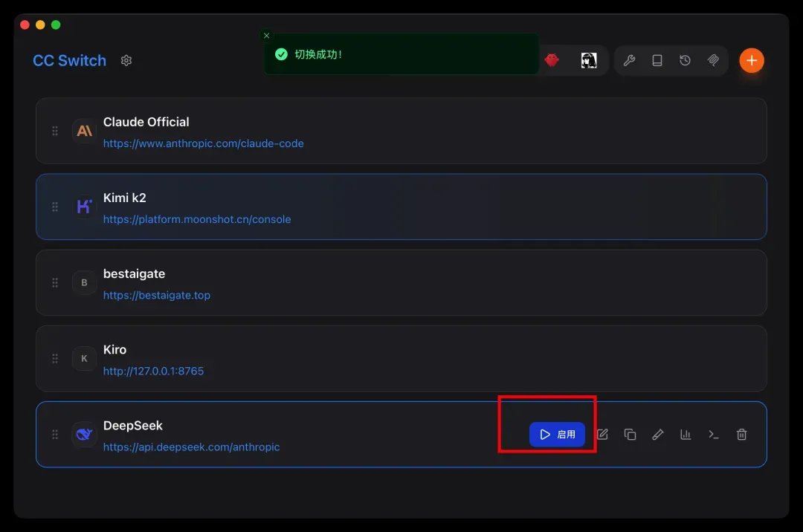Open the bestaigate.top link
This screenshot has width=803, height=532.
[x=157, y=295]
